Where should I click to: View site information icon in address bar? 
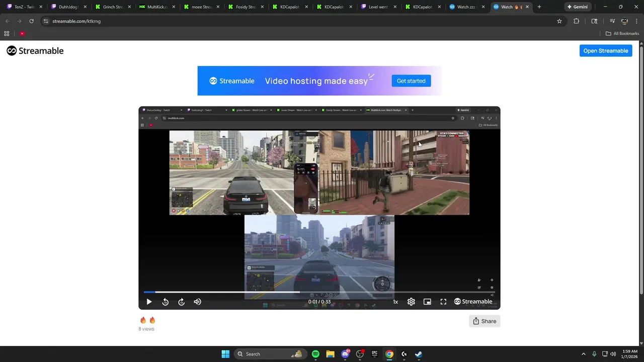(x=46, y=21)
